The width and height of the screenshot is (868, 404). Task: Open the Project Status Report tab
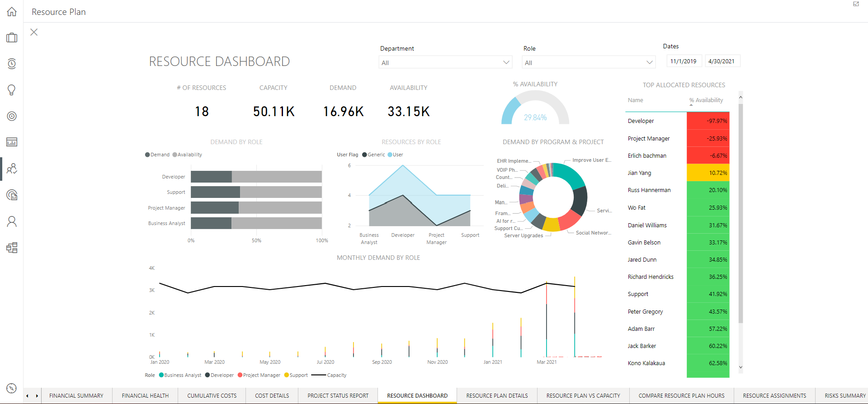(x=338, y=395)
